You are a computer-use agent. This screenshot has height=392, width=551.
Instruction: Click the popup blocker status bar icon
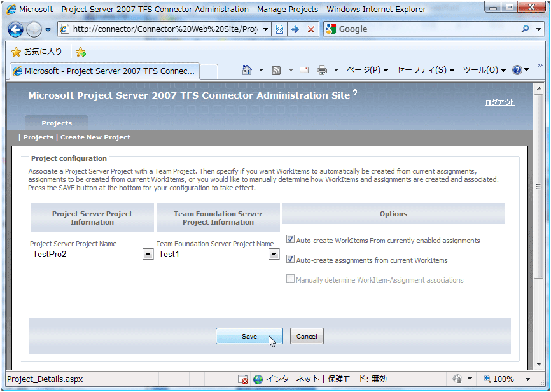[243, 379]
